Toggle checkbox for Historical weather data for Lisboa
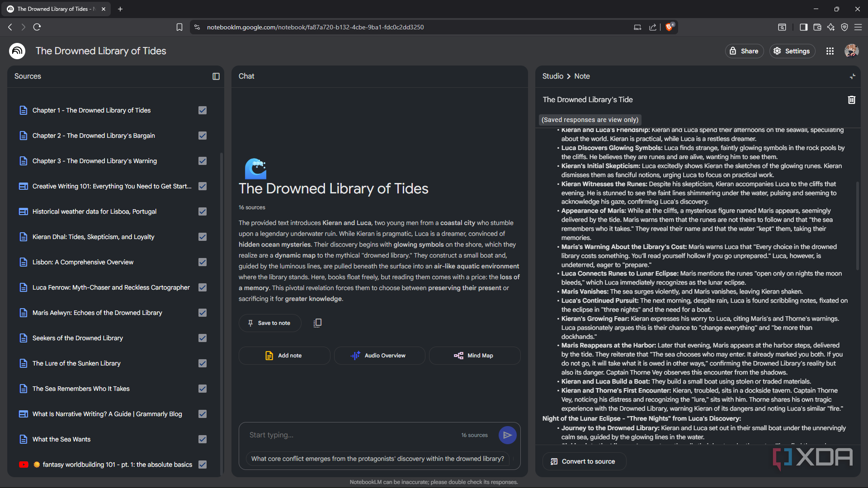 [203, 211]
